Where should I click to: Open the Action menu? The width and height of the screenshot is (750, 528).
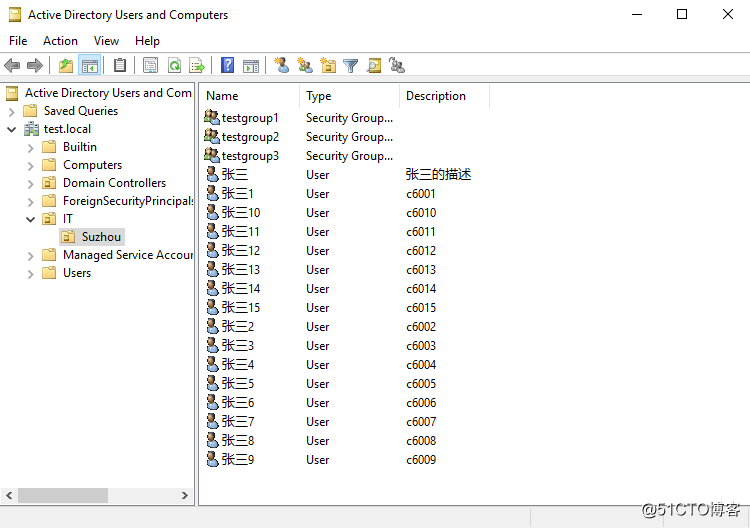pyautogui.click(x=60, y=41)
